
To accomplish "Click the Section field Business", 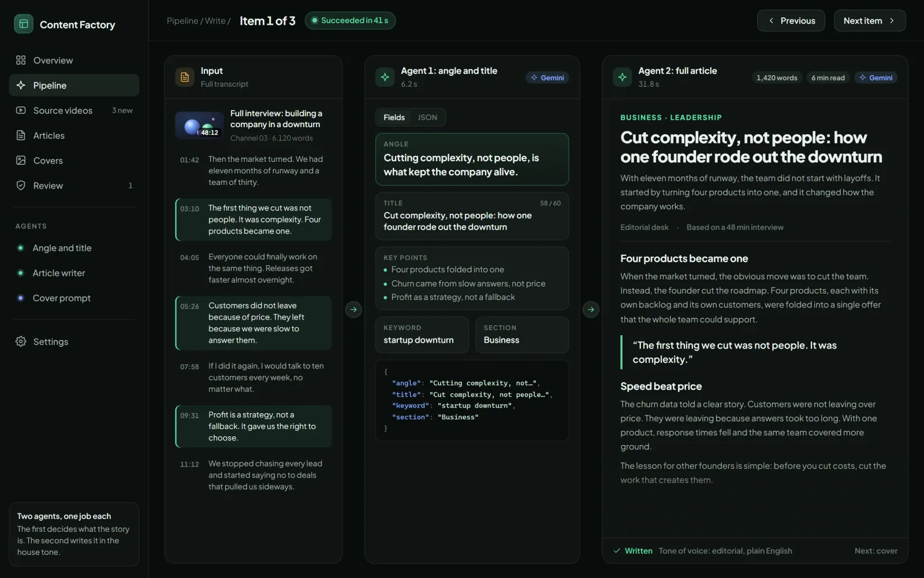I will (x=522, y=335).
